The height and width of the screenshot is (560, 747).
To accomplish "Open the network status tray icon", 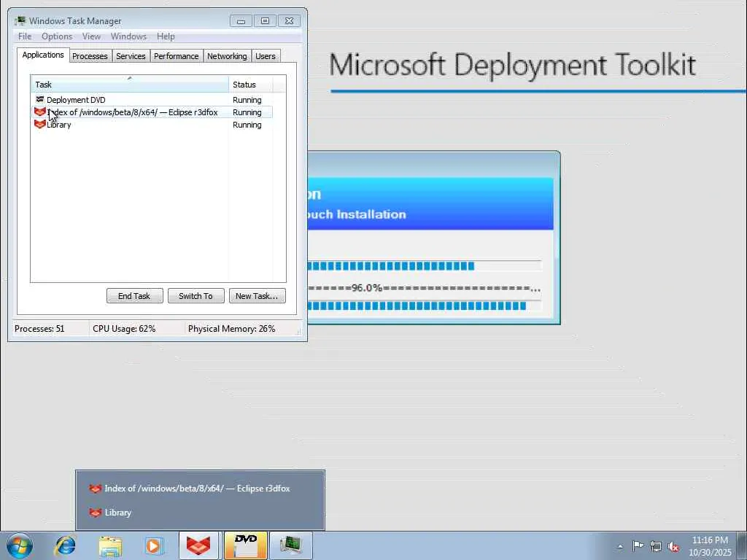I will (x=656, y=546).
